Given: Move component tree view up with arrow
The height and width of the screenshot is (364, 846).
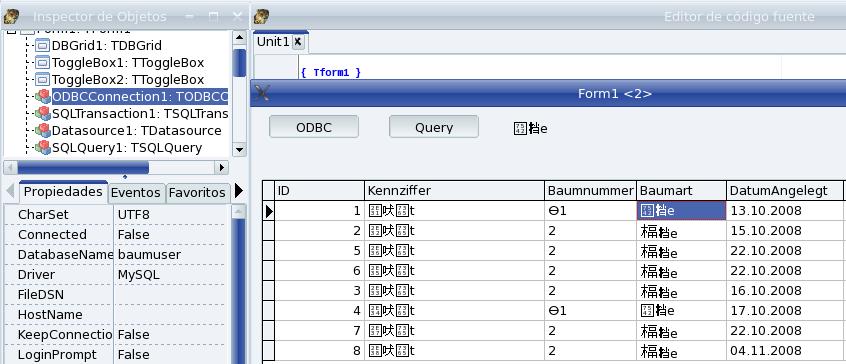Looking at the screenshot, I should [239, 38].
